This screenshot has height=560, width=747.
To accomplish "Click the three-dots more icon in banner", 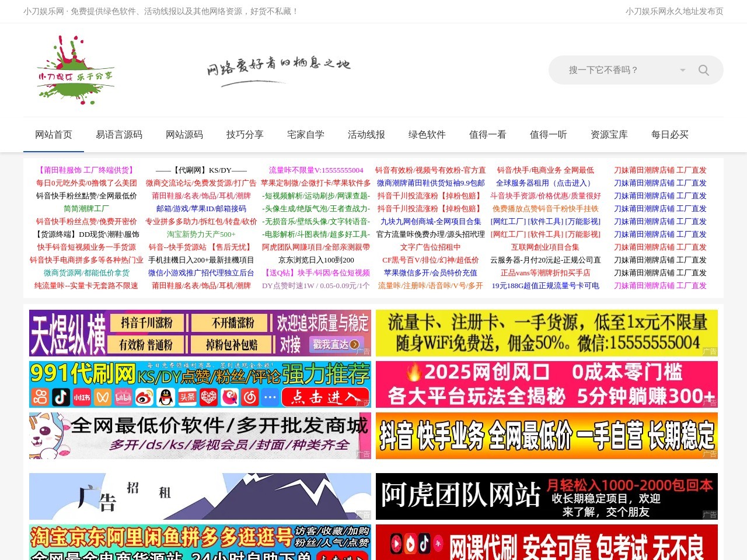I will point(270,397).
